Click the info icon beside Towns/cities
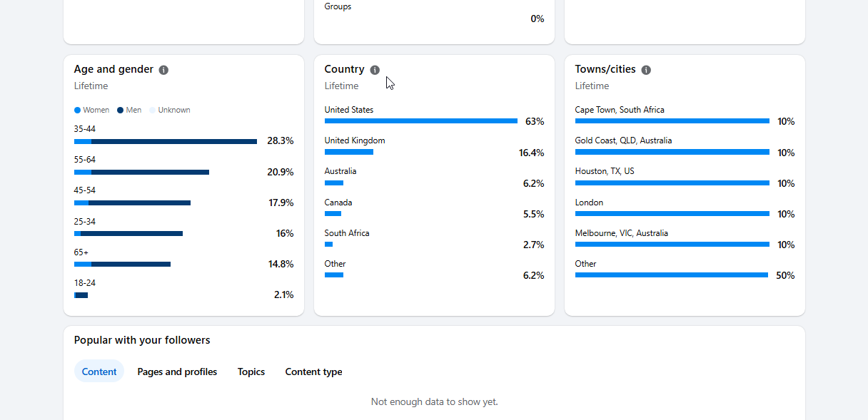The width and height of the screenshot is (868, 420). [646, 70]
